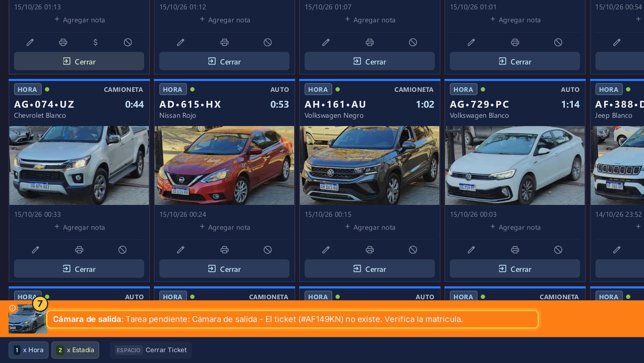
Task: Click Cerrar on the AD·615·HX card
Action: pyautogui.click(x=224, y=269)
